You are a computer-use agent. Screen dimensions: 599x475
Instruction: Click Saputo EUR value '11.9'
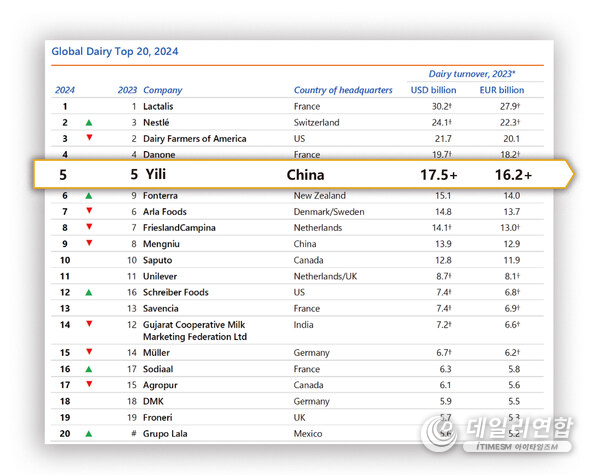click(x=512, y=260)
